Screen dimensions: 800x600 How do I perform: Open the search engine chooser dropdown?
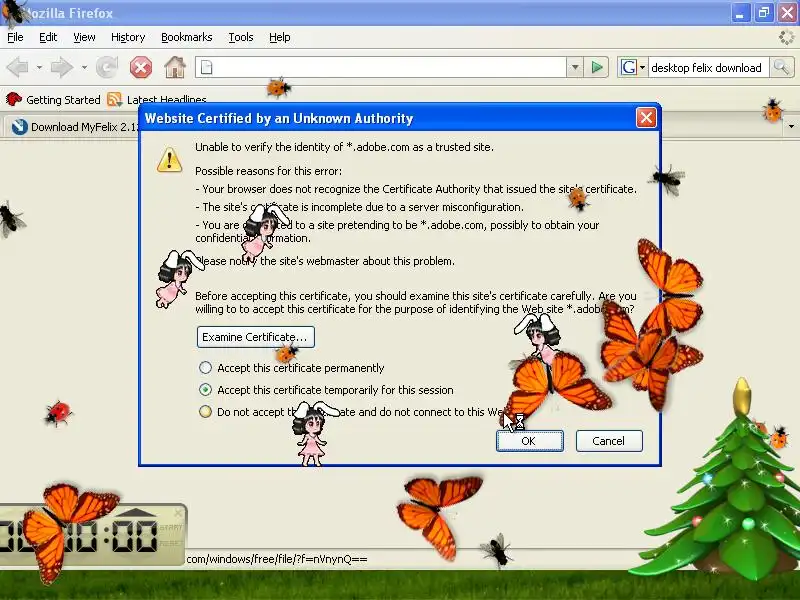642,67
